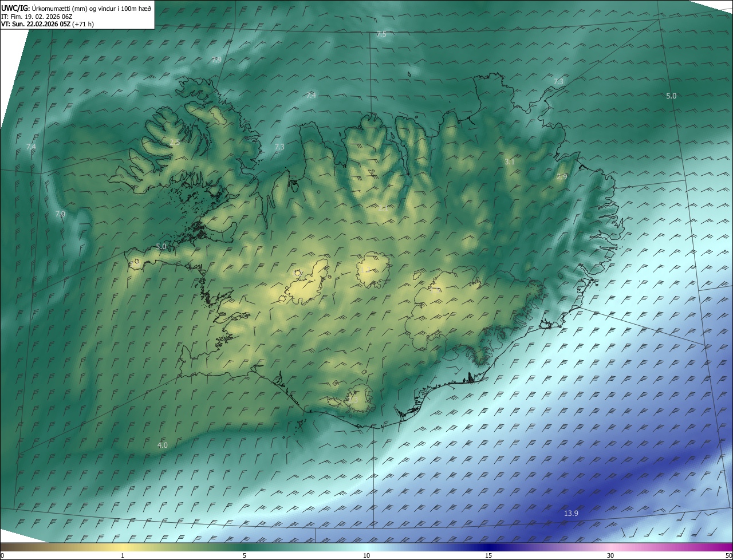Click the UWC/IG header label
733x560 pixels.
[x=15, y=7]
